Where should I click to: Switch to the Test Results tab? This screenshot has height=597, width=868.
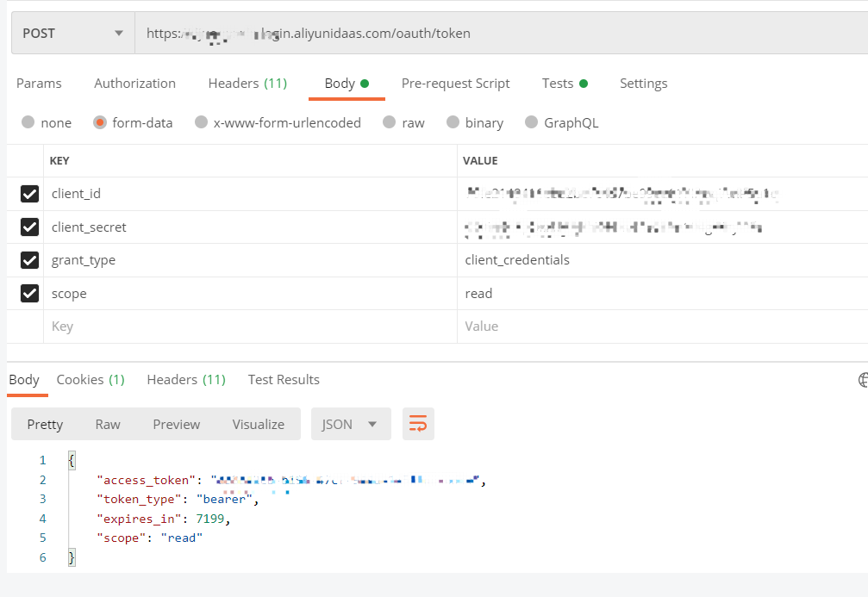(284, 380)
